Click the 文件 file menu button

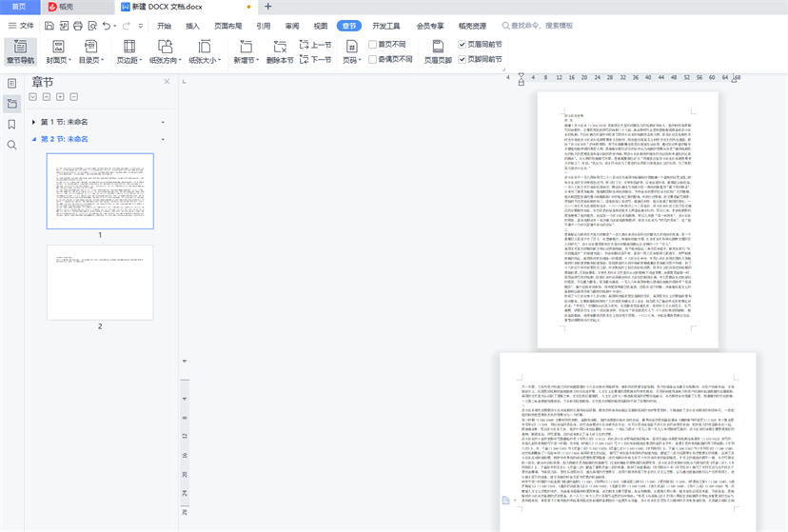point(20,26)
